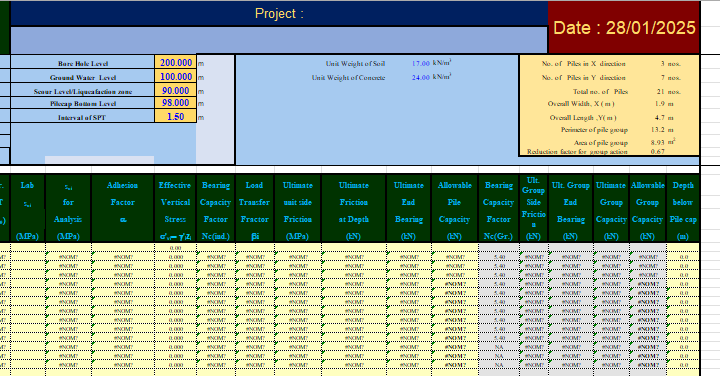Select the "Ultimate Friction at Depth" header
This screenshot has height=376, width=720.
pos(354,209)
